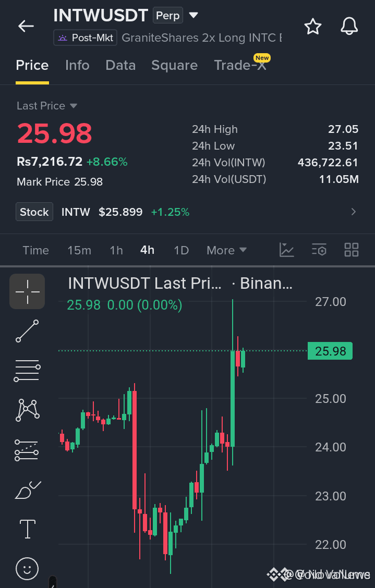The height and width of the screenshot is (588, 375).
Task: Click the +8.66% change text
Action: coord(107,162)
